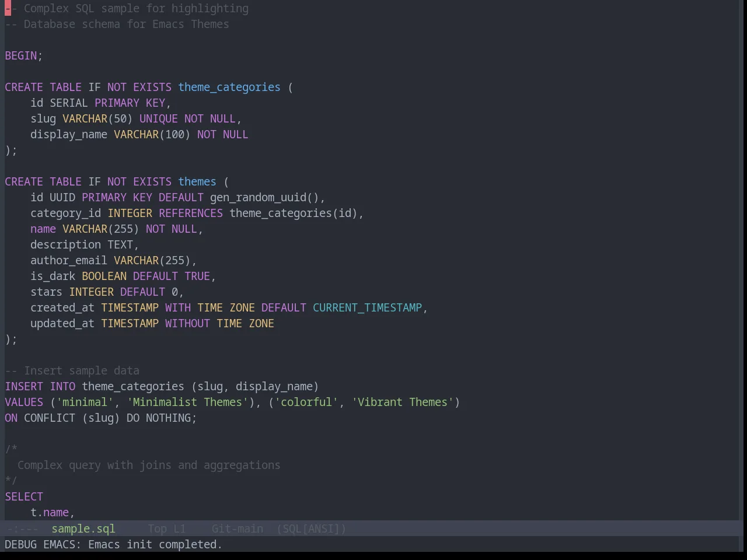Click the themes table name in CREATE TABLE
Screen dimensions: 747x560
click(197, 181)
